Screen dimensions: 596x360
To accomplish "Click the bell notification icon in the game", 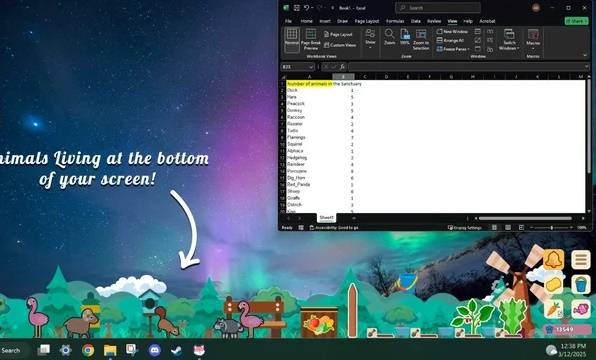I will click(553, 260).
